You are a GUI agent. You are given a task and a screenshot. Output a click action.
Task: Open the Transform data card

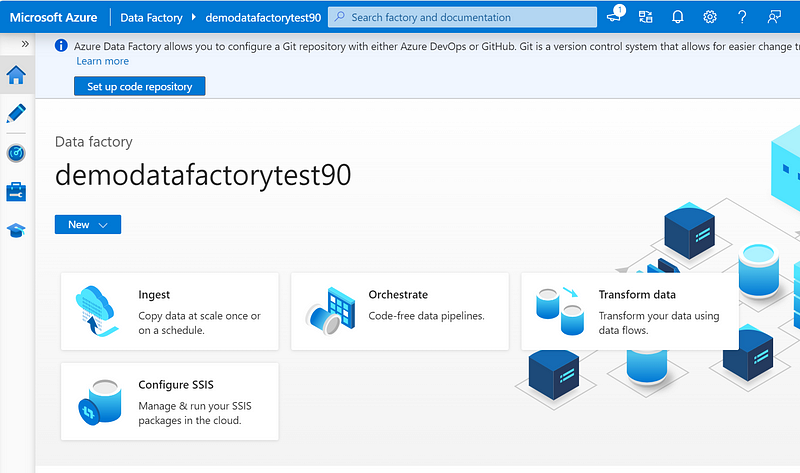pyautogui.click(x=630, y=311)
